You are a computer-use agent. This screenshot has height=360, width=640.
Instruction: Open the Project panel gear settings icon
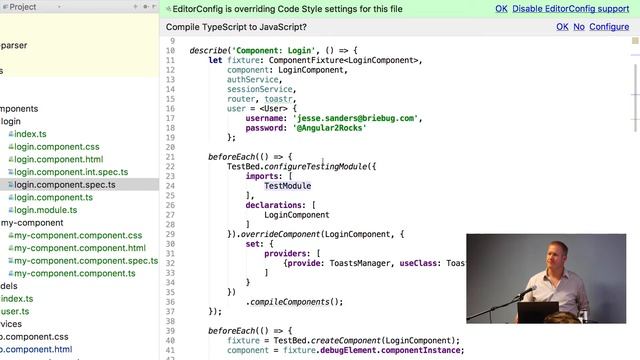pyautogui.click(x=145, y=7)
